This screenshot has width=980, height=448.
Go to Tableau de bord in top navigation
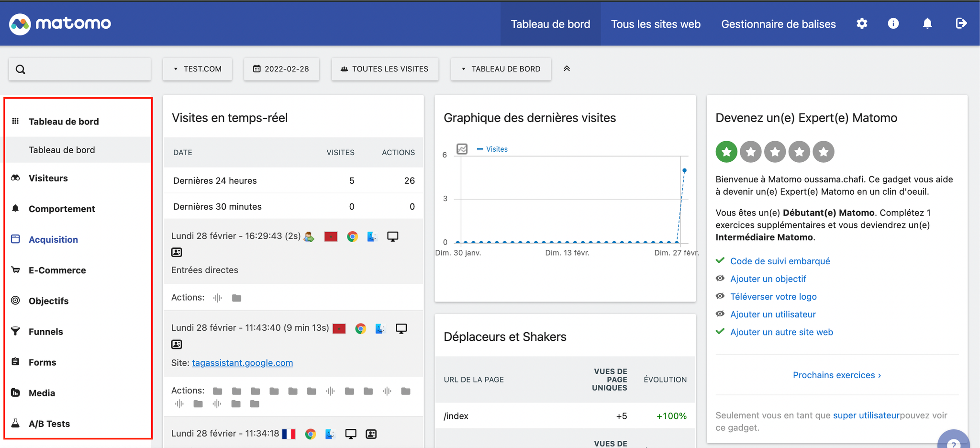tap(551, 24)
